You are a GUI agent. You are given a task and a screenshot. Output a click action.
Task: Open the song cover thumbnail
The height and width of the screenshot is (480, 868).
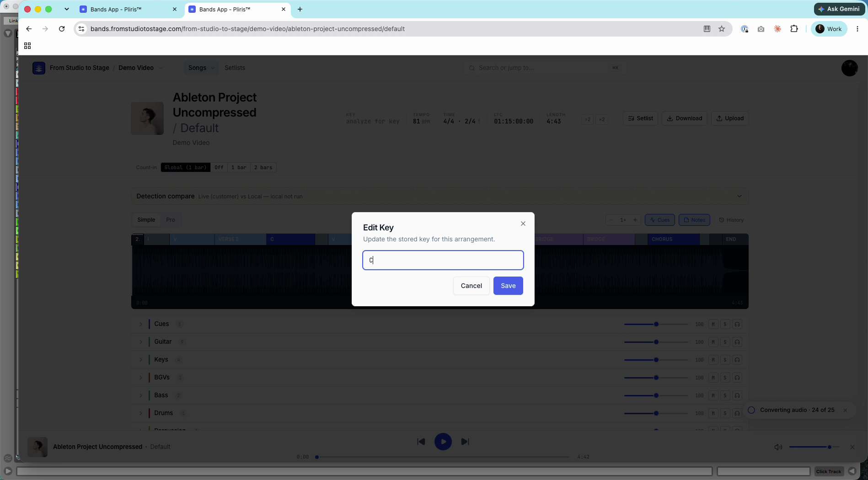[147, 118]
